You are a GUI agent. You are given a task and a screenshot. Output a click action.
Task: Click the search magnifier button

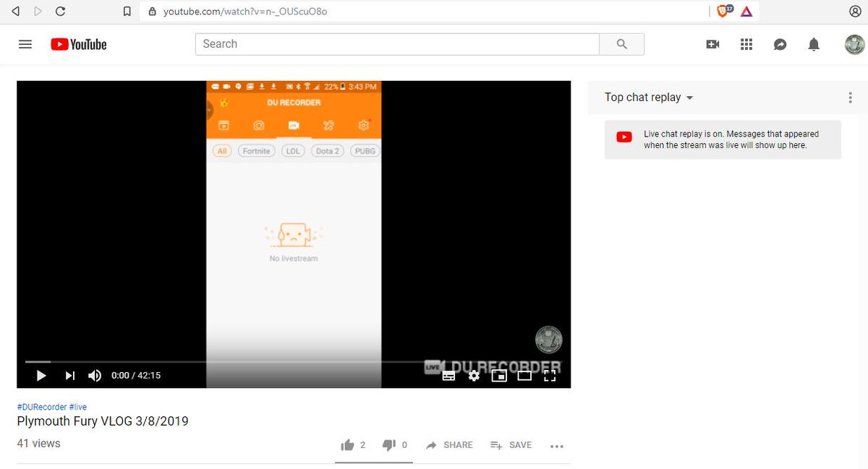click(x=622, y=44)
